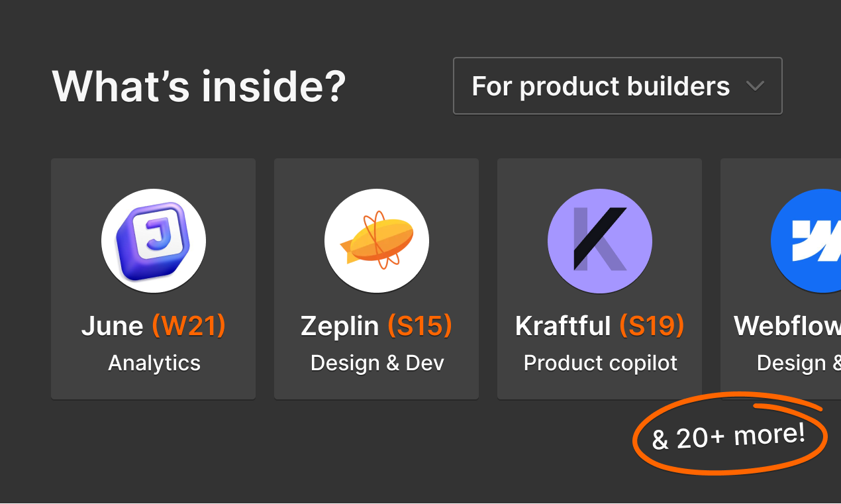841x504 pixels.
Task: Click the 'Design & Dev' subtitle text
Action: (377, 363)
